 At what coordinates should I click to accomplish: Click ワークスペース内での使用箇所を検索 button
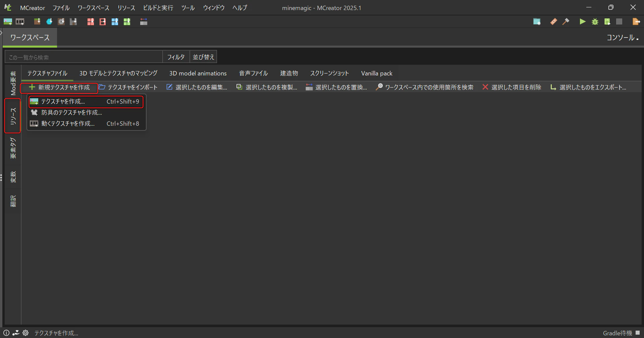pyautogui.click(x=425, y=88)
